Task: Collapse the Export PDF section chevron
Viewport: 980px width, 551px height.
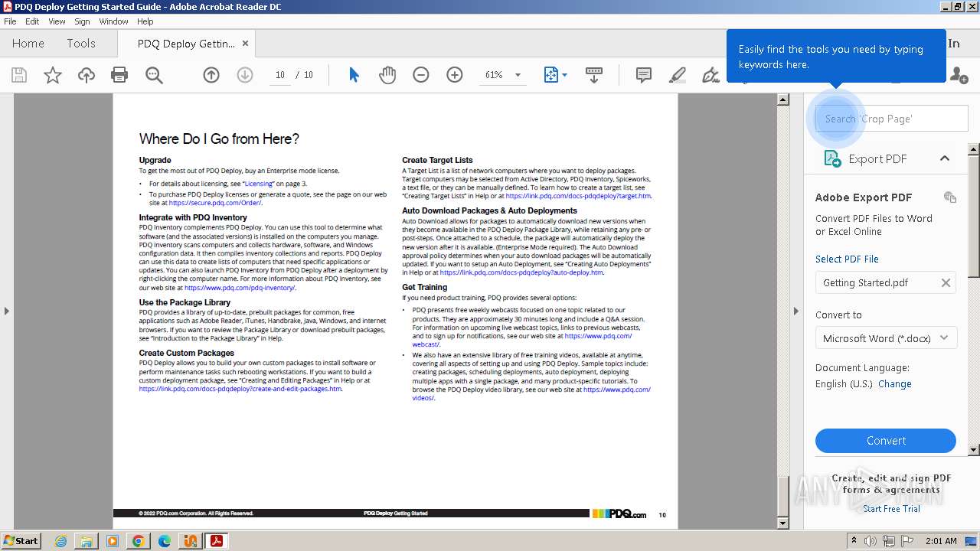Action: [x=945, y=158]
